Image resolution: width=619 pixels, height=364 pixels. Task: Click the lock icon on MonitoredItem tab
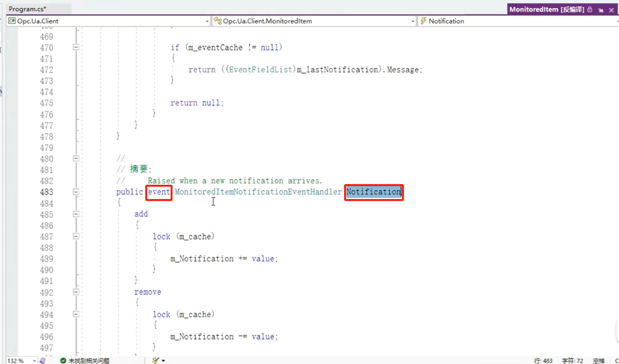pos(590,9)
